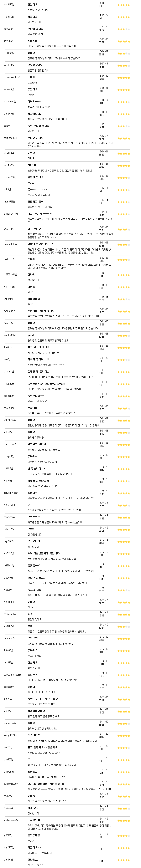The image size is (141, 868).
Task: Click piaosung review's star rating
Action: tap(123, 445)
